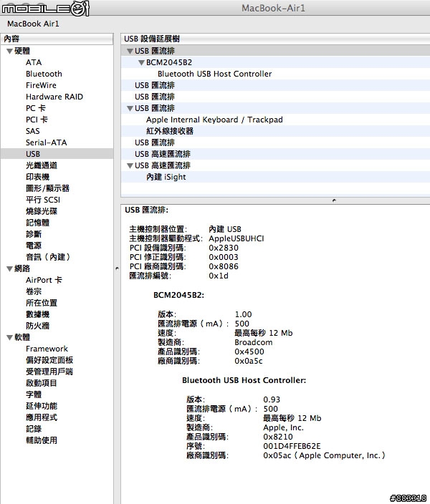Screen dimensions: 430x504
Task: Select 紅外線接收器 infrared receiver row
Action: point(275,131)
